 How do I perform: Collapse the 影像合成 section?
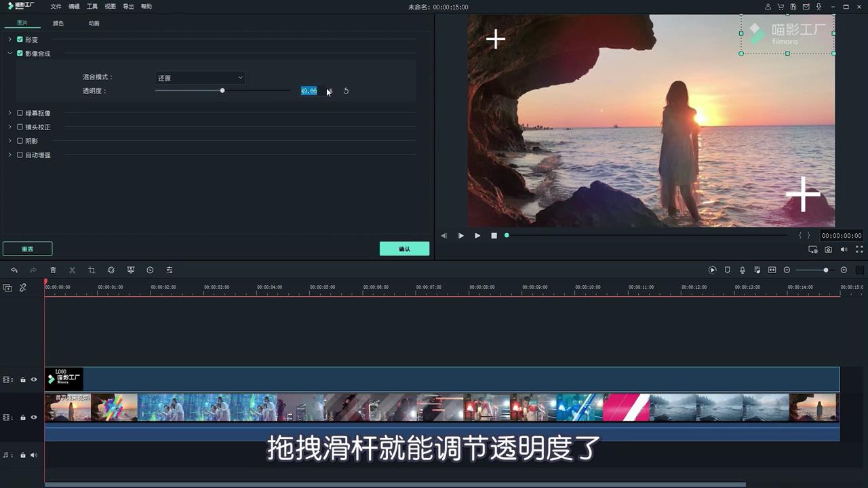click(x=10, y=54)
